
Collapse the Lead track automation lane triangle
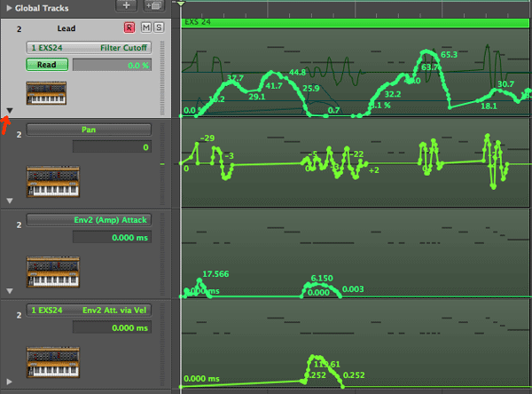(x=9, y=112)
